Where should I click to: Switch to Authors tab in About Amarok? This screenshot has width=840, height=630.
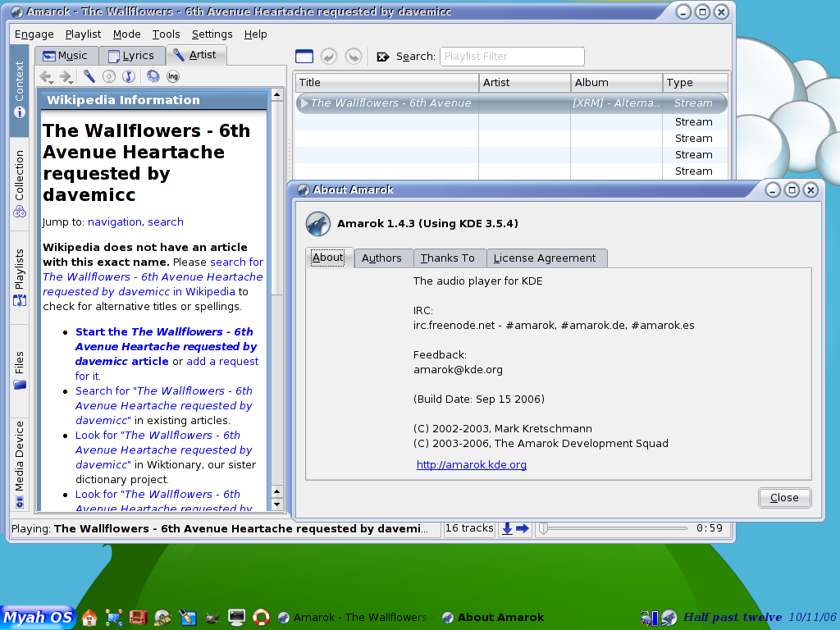[383, 258]
